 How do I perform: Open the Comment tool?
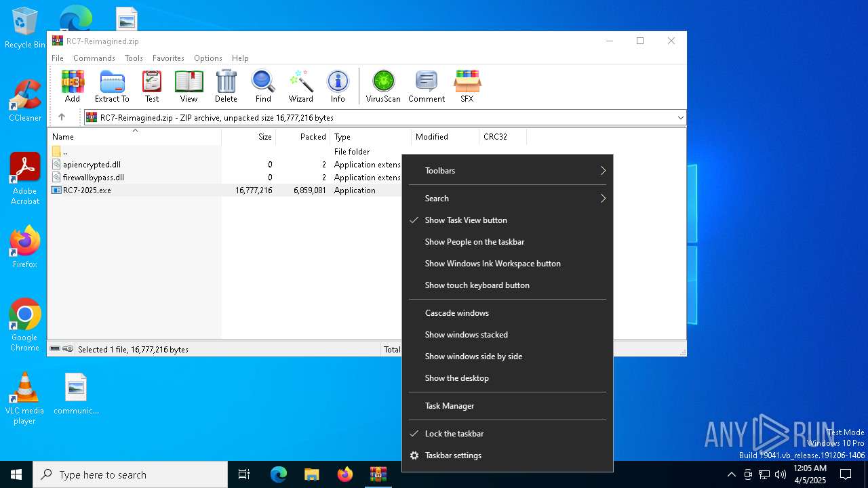427,86
